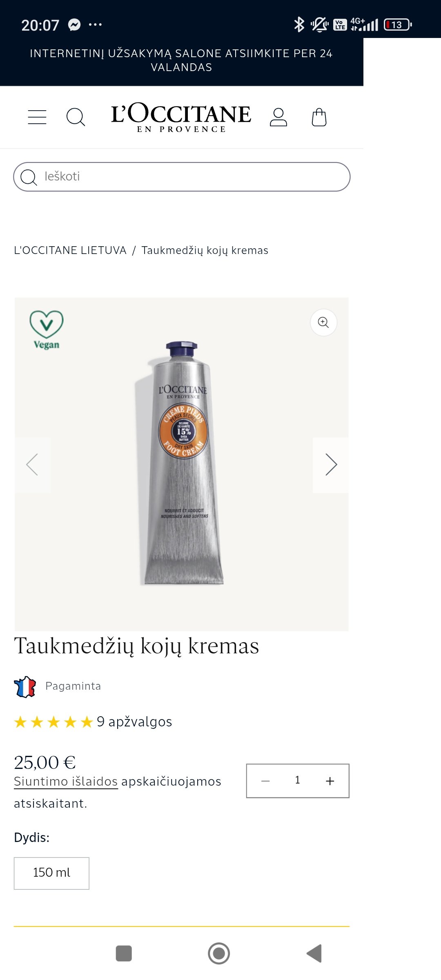Image resolution: width=441 pixels, height=980 pixels.
Task: Tap the Android back navigation button
Action: pos(314,953)
